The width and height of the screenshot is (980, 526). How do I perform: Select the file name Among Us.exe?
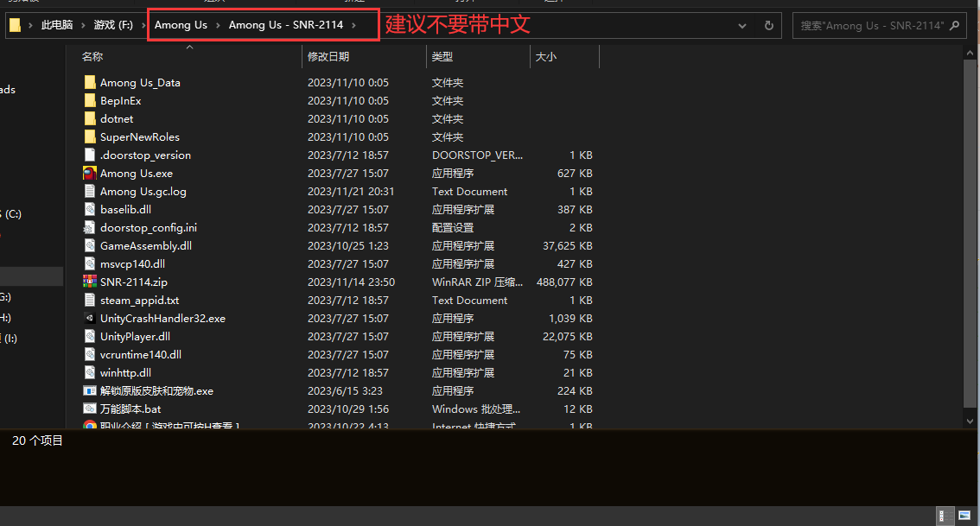click(x=137, y=173)
